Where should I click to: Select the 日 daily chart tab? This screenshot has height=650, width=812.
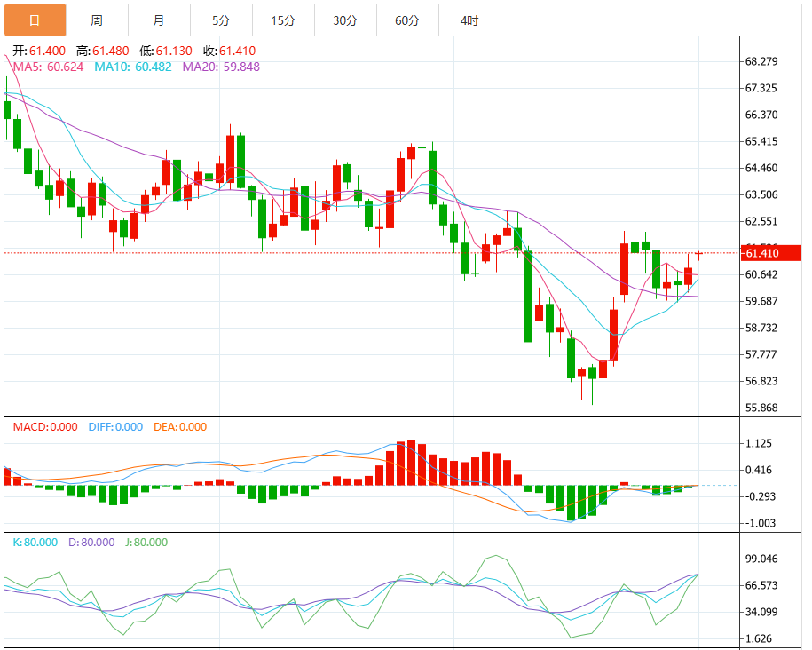click(35, 20)
